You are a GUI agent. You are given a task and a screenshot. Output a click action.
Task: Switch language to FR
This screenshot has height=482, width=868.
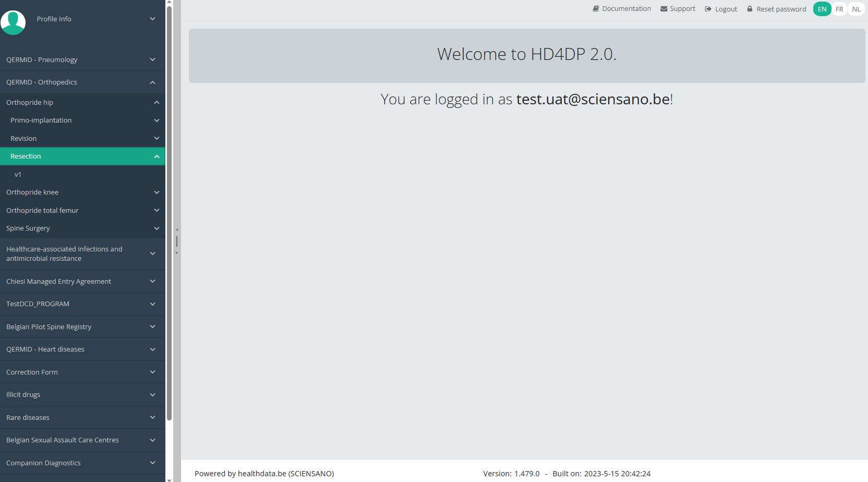(x=839, y=9)
